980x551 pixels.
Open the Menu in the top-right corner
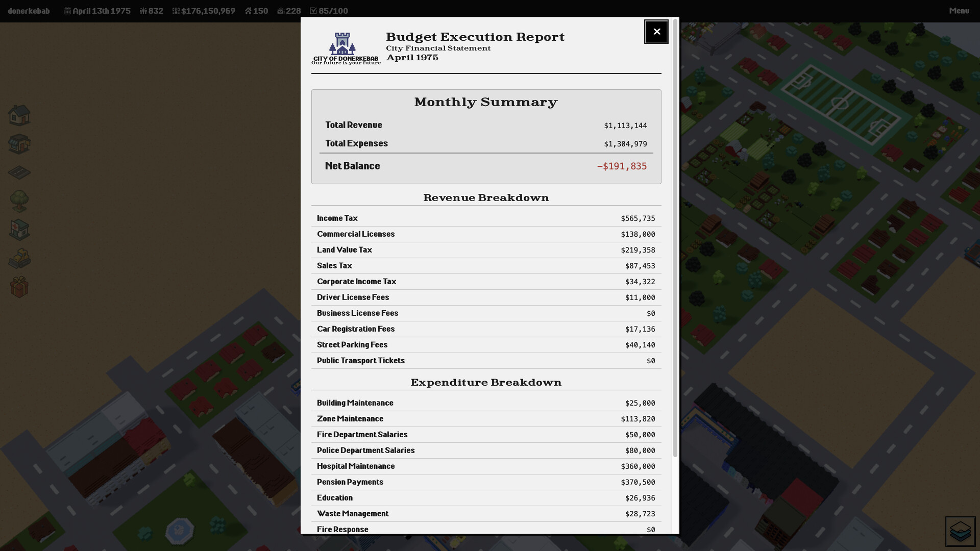coord(959,10)
